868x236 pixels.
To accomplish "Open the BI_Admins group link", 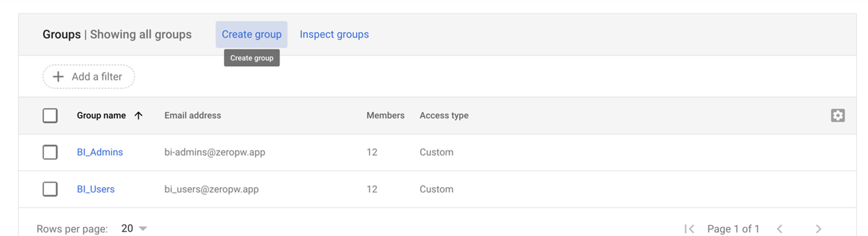I will point(100,152).
